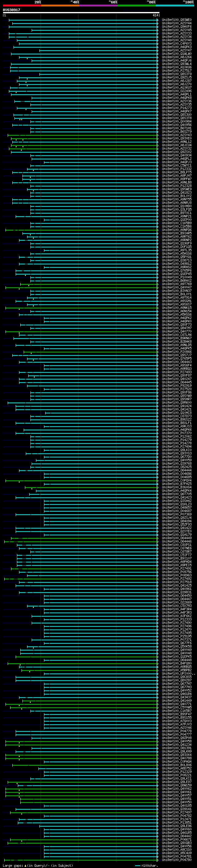Select hit UniRef100_C5WTC1
Image resolution: width=197 pixels, height=868 pixels.
(x=176, y=165)
